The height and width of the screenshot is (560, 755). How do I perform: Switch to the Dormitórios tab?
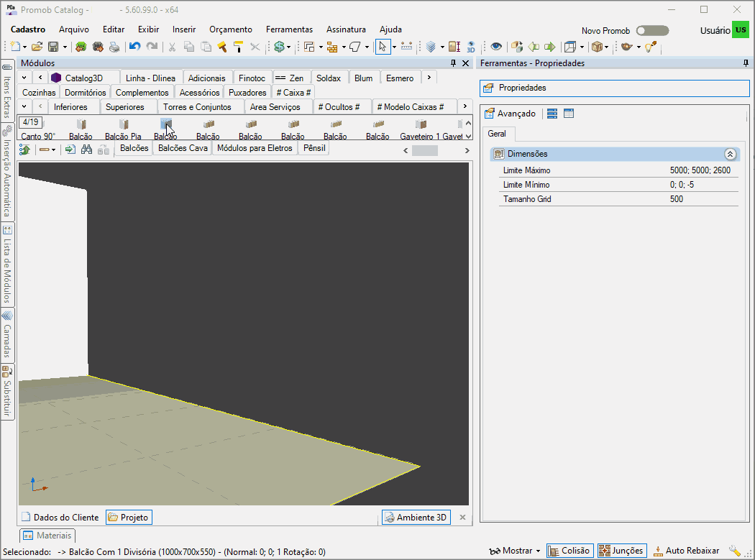(x=86, y=93)
